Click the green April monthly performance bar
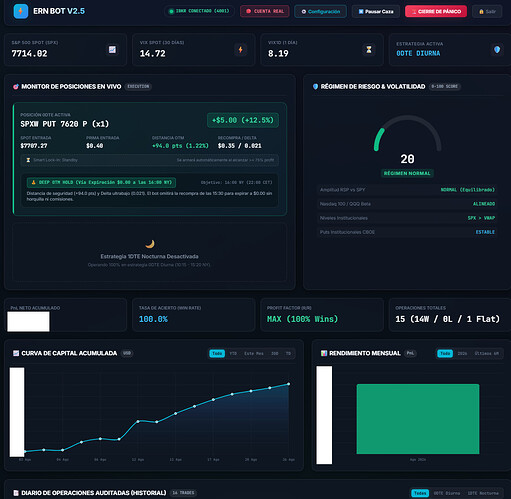Viewport: 511px width, 499px height. point(418,419)
